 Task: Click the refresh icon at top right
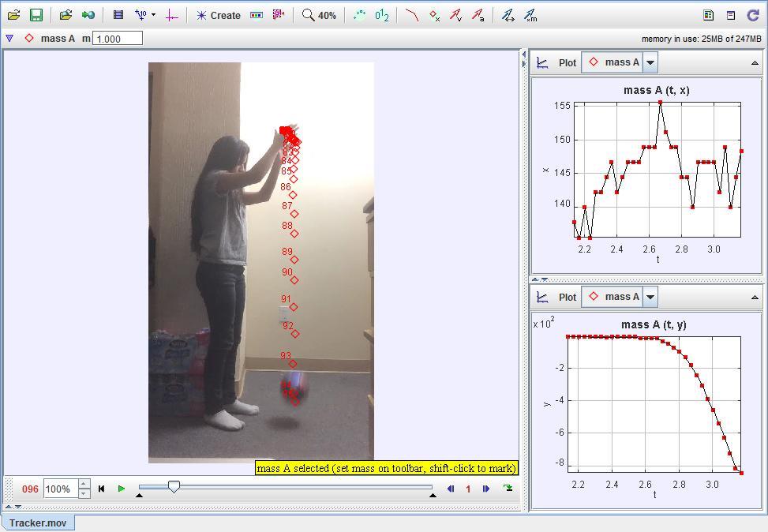click(753, 15)
